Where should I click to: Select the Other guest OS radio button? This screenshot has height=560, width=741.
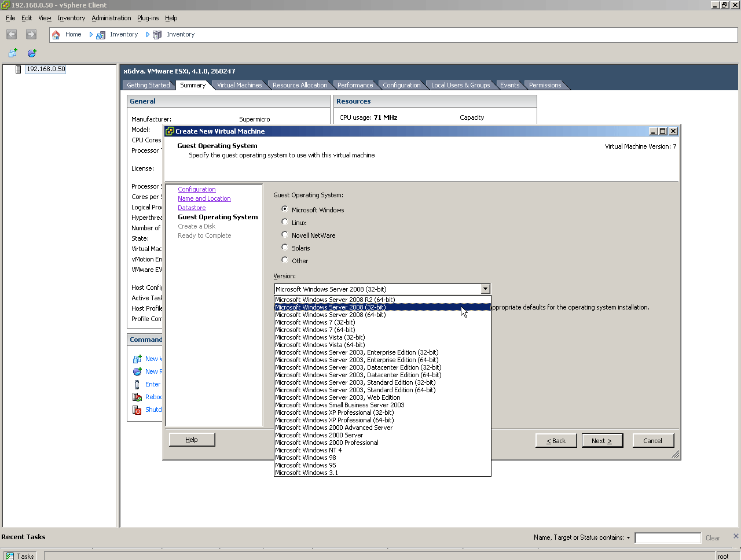point(285,260)
